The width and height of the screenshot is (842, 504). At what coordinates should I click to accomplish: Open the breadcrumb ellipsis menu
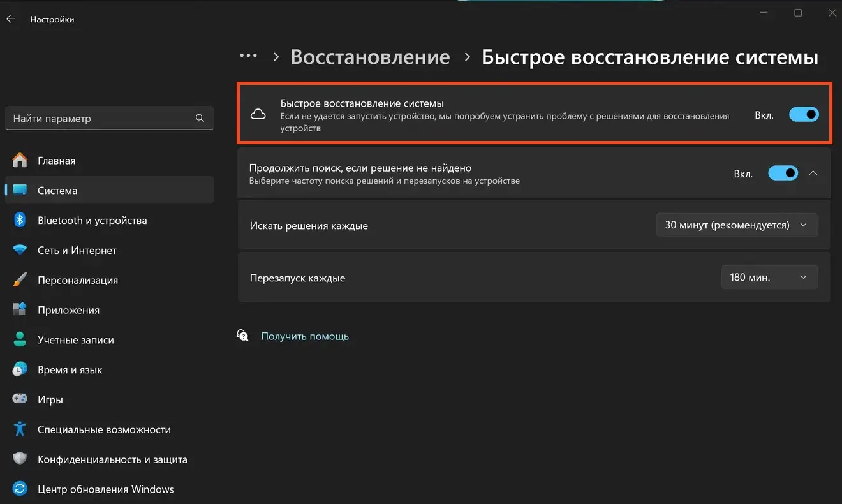[248, 56]
